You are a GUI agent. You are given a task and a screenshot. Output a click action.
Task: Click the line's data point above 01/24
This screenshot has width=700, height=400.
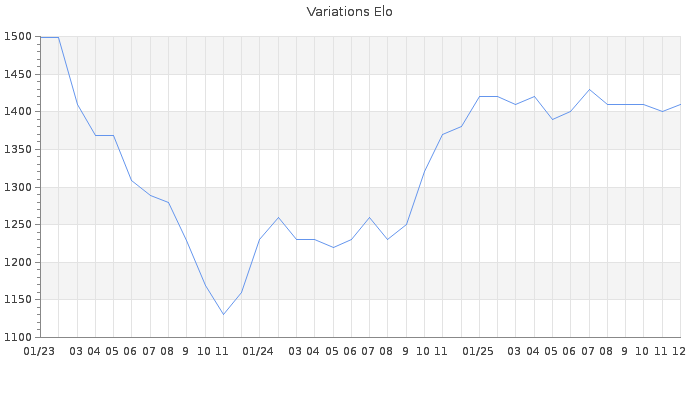pyautogui.click(x=260, y=239)
